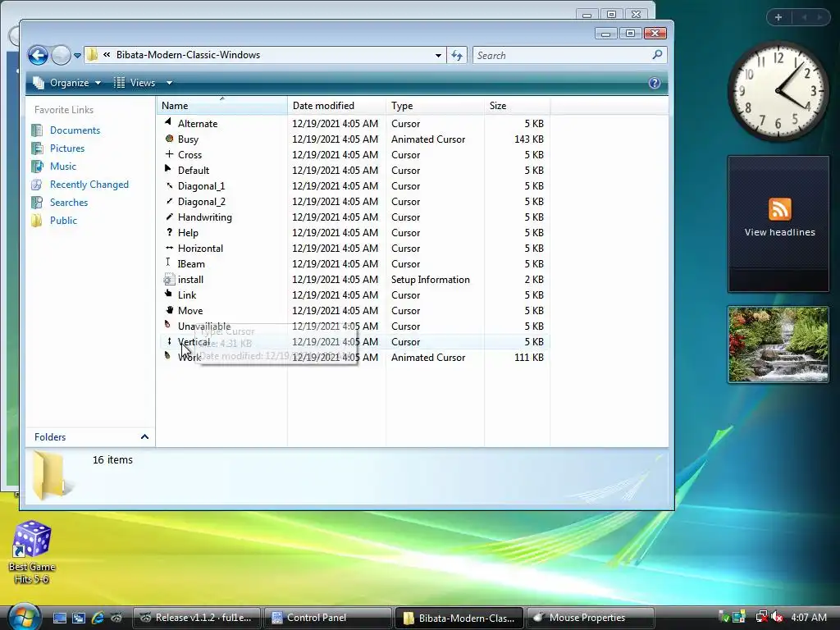Open the Best Game Hits 5-6 desktop shortcut
The height and width of the screenshot is (630, 840).
[32, 552]
